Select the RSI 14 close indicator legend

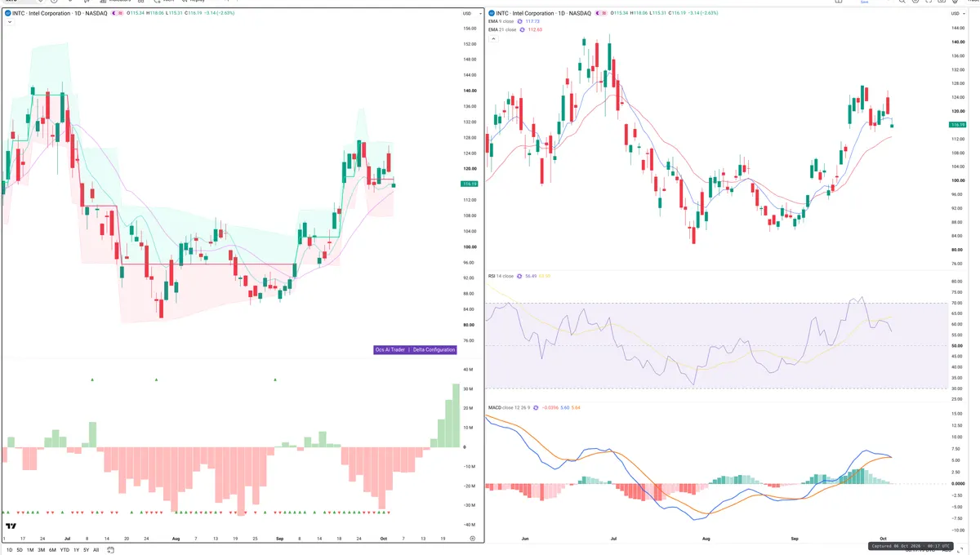[x=501, y=276]
